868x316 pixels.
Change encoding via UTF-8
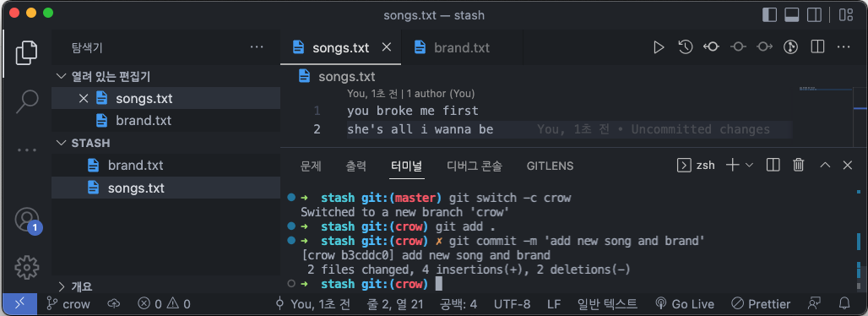coord(512,304)
